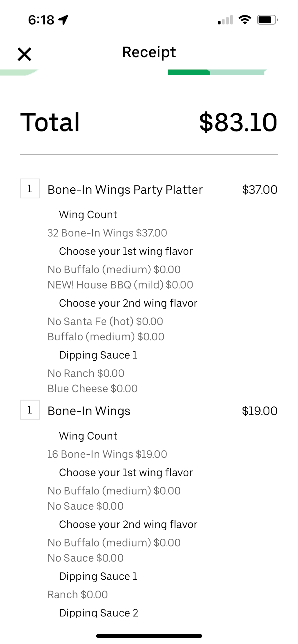Close the Receipt screen with X icon
Screen dimensions: 298x644
click(x=25, y=54)
